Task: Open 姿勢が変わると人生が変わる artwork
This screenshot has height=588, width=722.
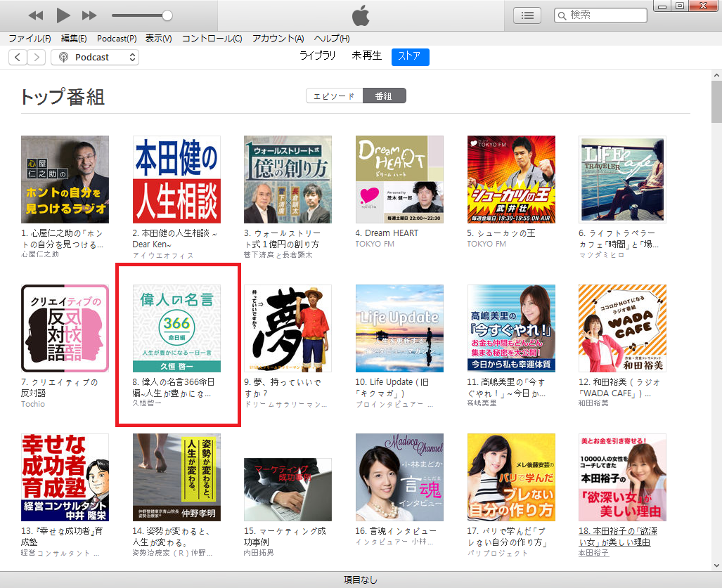Action: [177, 478]
